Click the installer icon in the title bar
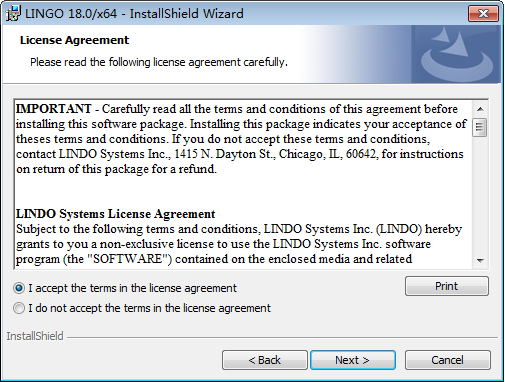505x382 pixels. pos(14,14)
